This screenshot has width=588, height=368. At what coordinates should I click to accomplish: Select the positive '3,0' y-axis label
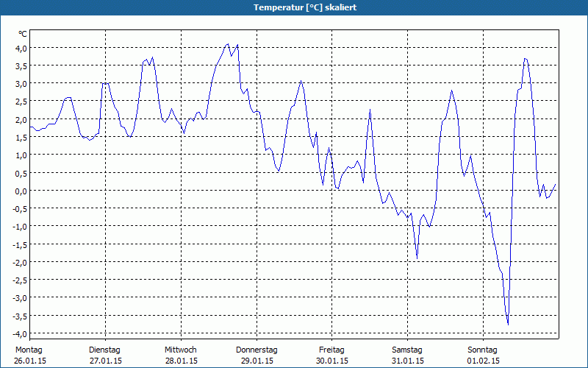21,84
